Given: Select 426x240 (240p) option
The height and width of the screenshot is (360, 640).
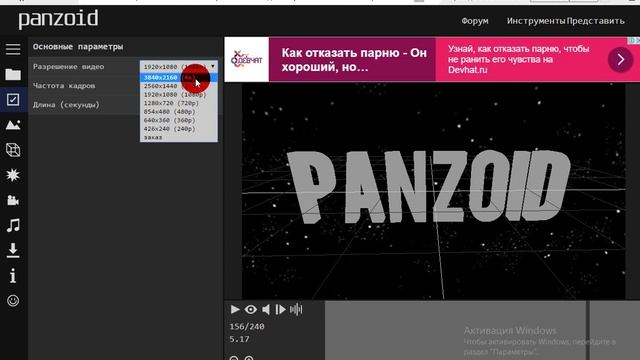Looking at the screenshot, I should click(179, 129).
